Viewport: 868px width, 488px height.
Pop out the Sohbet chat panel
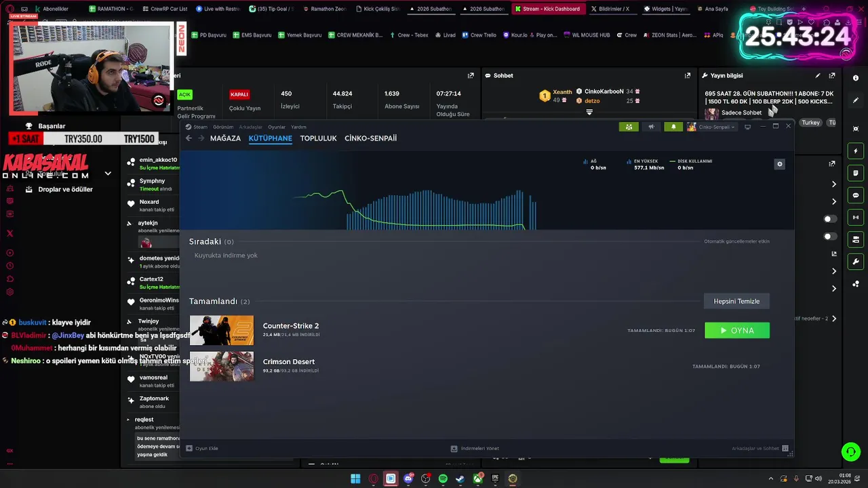coord(687,76)
